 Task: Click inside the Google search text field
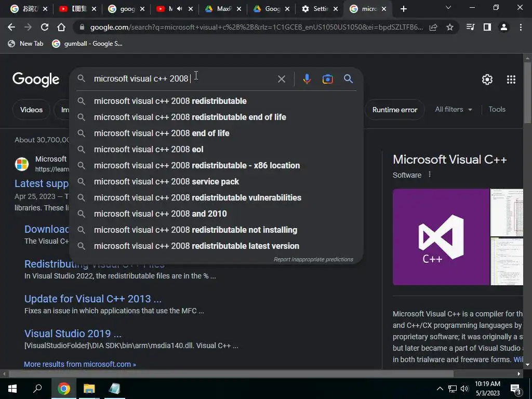[183, 79]
